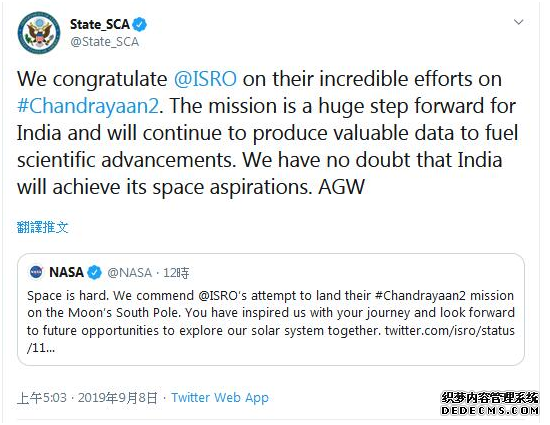Screen dimensions: 550x425
Task: Click the 翻譯推文 translate tweet link
Action: (42, 227)
